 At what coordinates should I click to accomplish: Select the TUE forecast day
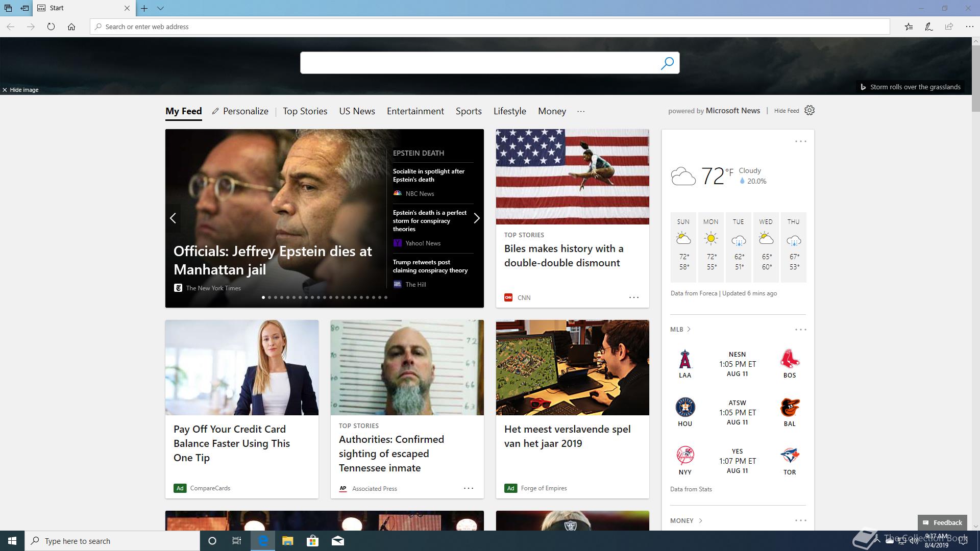[739, 247]
